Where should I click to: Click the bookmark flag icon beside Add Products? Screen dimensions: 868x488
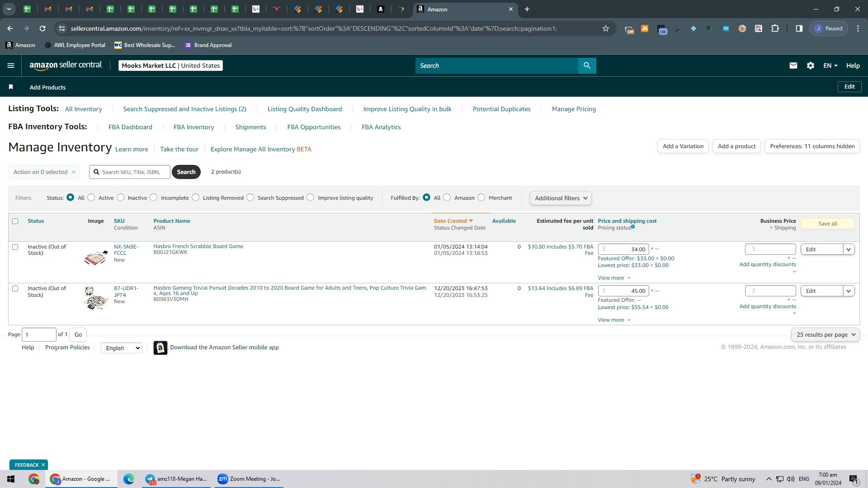[11, 87]
